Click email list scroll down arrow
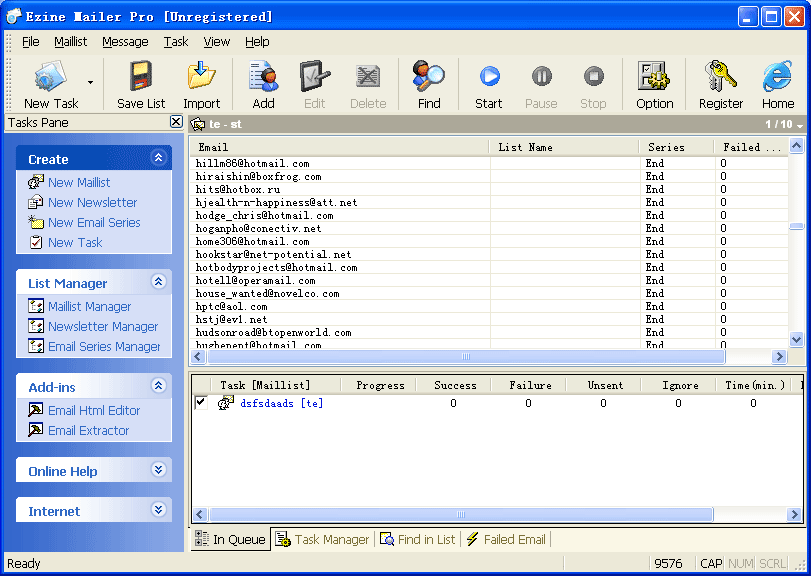This screenshot has width=811, height=576. (x=797, y=340)
